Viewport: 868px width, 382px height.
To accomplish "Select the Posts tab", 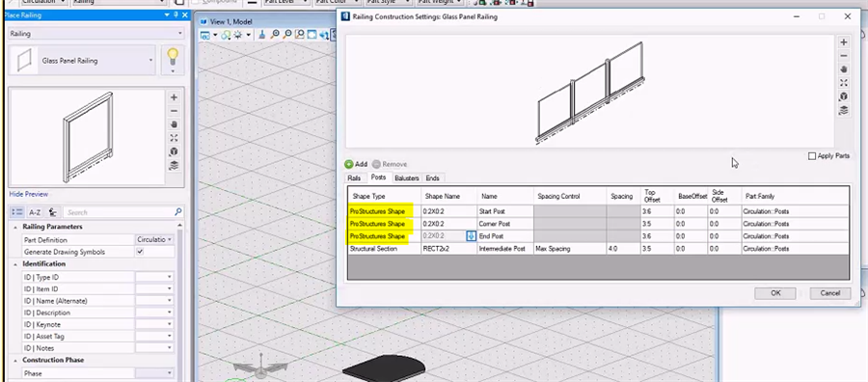I will point(379,177).
